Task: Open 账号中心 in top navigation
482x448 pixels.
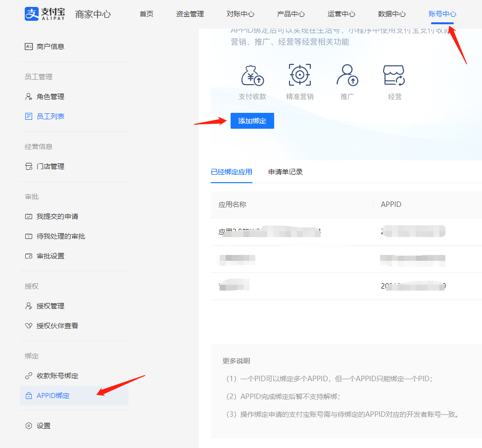Action: pos(442,14)
